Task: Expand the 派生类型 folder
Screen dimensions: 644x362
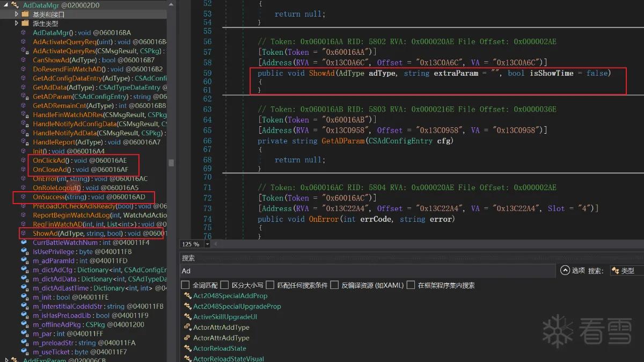Action: click(17, 23)
